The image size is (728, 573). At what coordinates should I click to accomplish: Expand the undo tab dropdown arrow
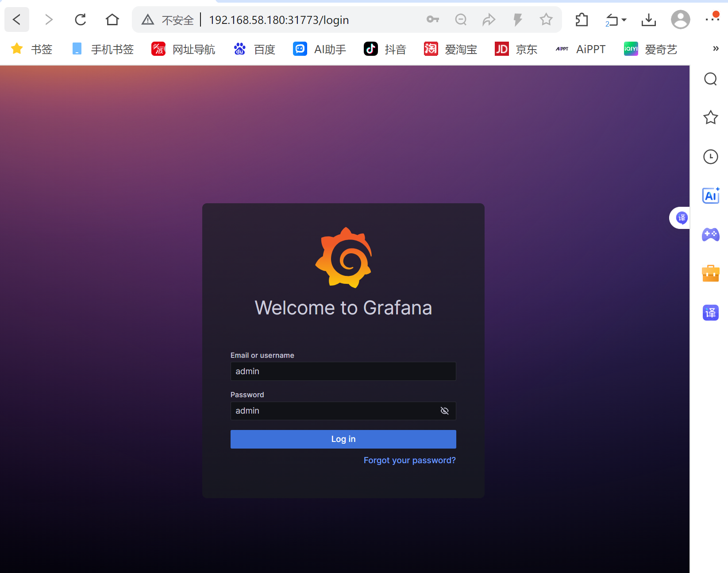tap(624, 19)
